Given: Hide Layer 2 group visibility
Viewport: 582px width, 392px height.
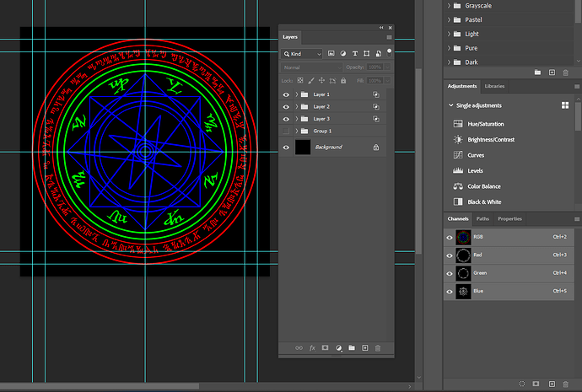Looking at the screenshot, I should tap(286, 107).
